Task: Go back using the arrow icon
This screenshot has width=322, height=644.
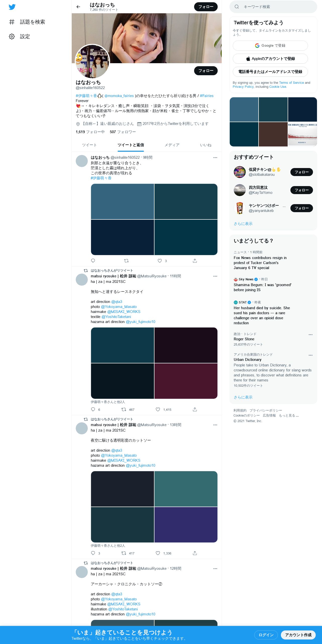Action: pos(78,7)
